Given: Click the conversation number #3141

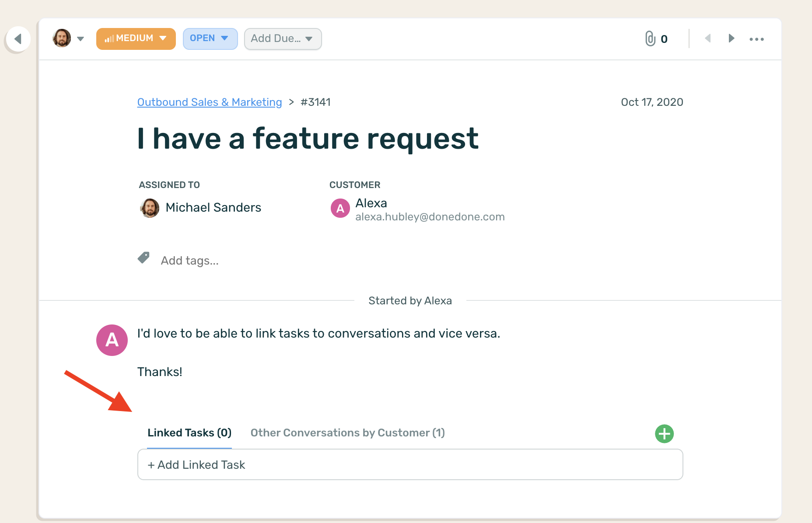Looking at the screenshot, I should pos(315,102).
